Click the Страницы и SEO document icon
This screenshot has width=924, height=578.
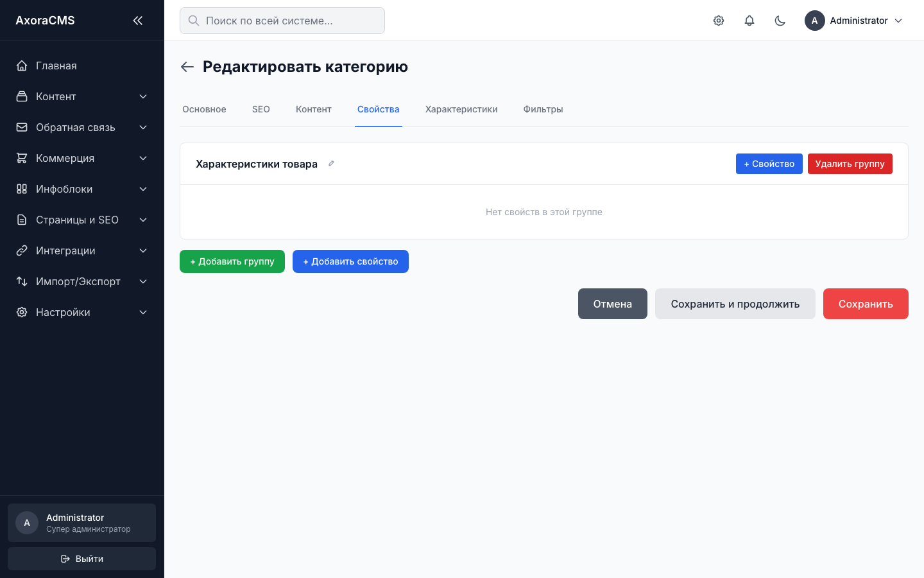(22, 220)
